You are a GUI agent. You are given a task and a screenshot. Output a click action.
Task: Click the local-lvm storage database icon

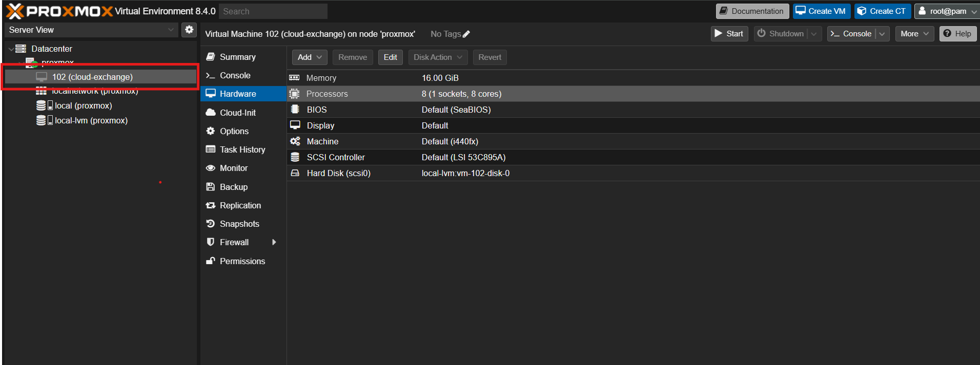(41, 120)
